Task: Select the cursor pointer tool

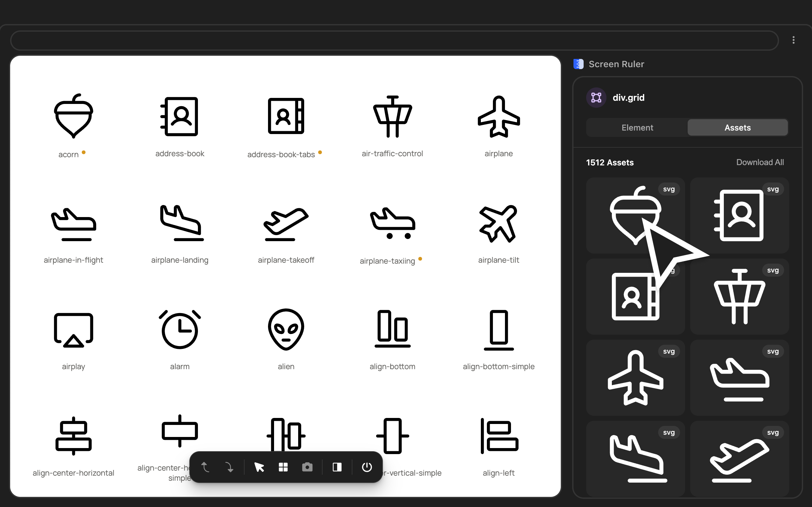Action: click(x=259, y=467)
